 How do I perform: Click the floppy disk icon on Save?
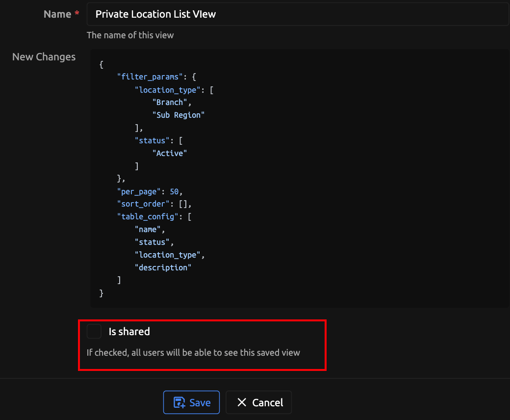click(179, 403)
